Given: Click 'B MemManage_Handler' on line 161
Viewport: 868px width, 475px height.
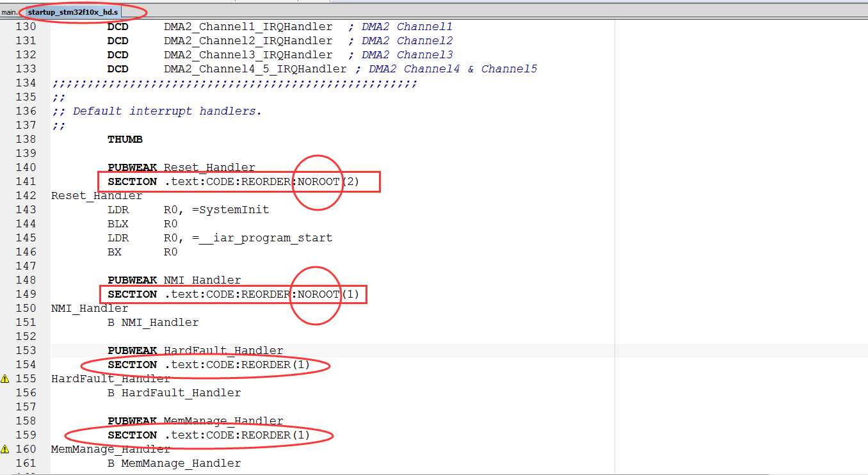Looking at the screenshot, I should click(174, 463).
